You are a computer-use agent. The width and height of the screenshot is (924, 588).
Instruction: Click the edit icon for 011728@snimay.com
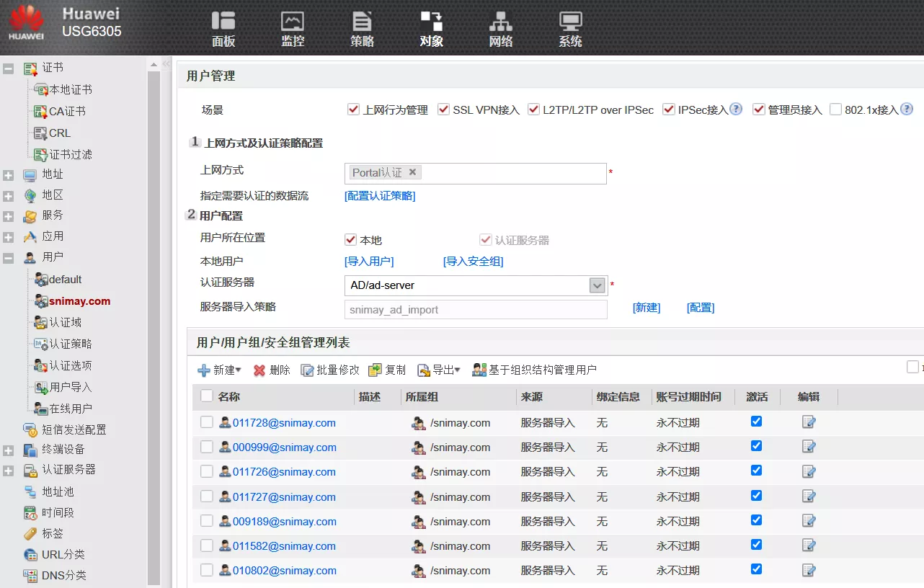click(809, 422)
